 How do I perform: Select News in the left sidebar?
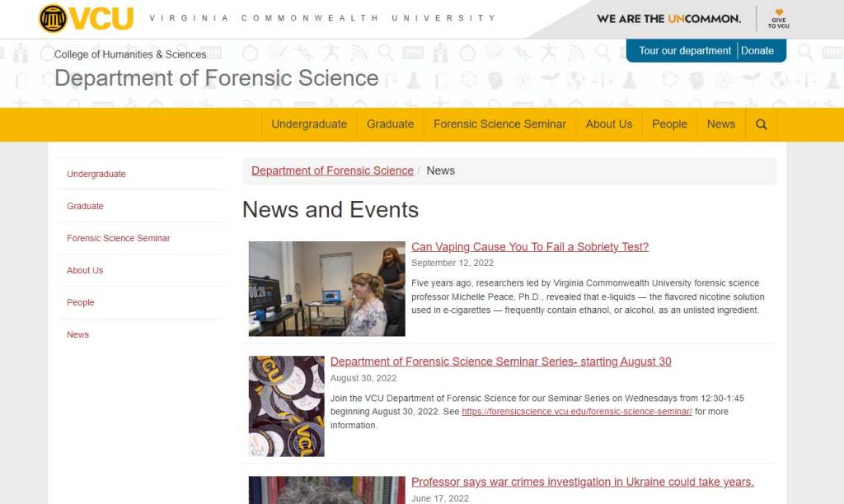pos(77,334)
